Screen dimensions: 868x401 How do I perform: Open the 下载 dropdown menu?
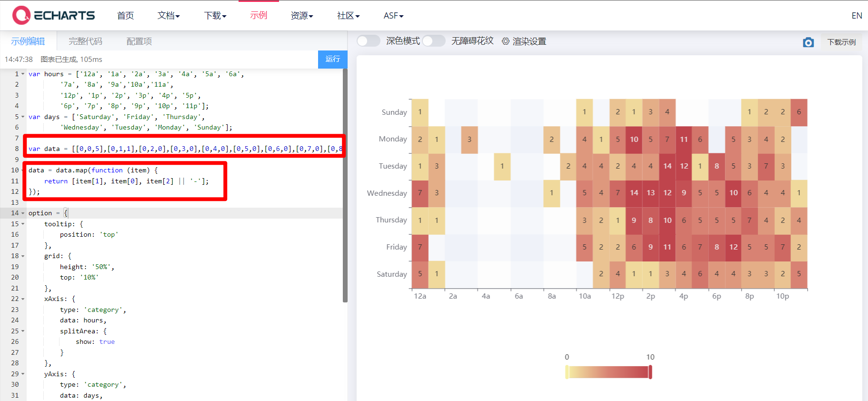tap(215, 16)
